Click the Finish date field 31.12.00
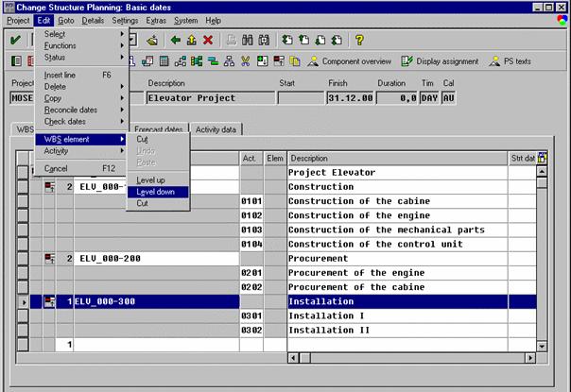 350,98
